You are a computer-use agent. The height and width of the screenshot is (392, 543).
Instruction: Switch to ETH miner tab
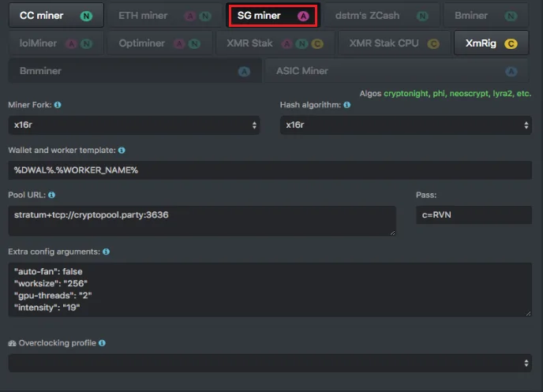click(x=164, y=16)
